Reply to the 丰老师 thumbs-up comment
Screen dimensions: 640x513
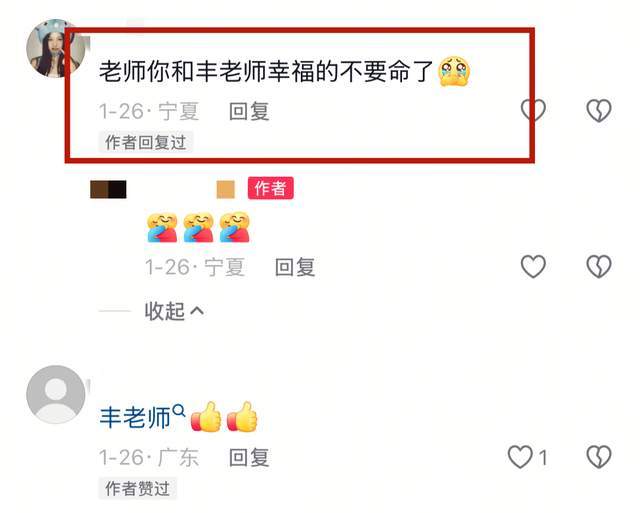click(x=249, y=457)
